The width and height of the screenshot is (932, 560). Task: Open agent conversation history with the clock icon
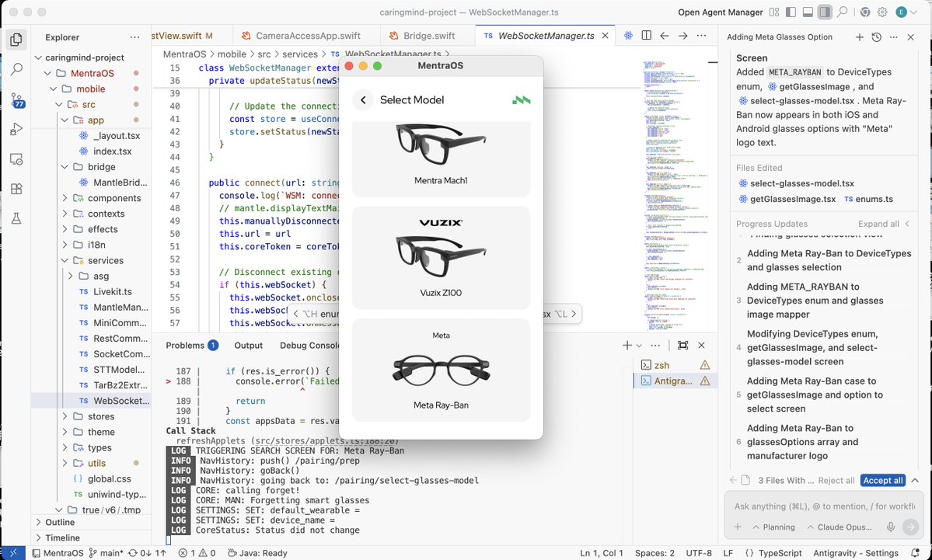(x=876, y=37)
